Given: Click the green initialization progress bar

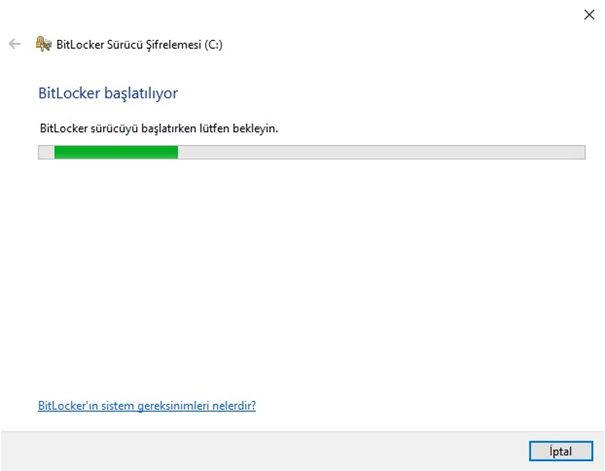Looking at the screenshot, I should (311, 152).
